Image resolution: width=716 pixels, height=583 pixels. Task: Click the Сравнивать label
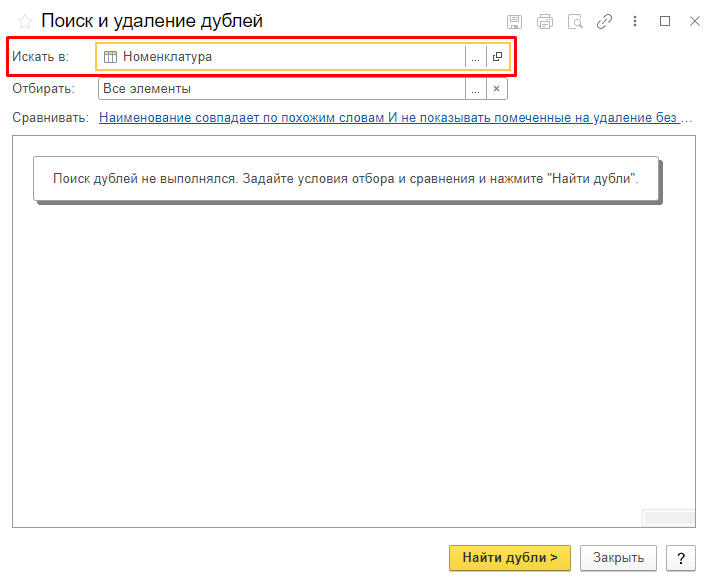pos(50,118)
